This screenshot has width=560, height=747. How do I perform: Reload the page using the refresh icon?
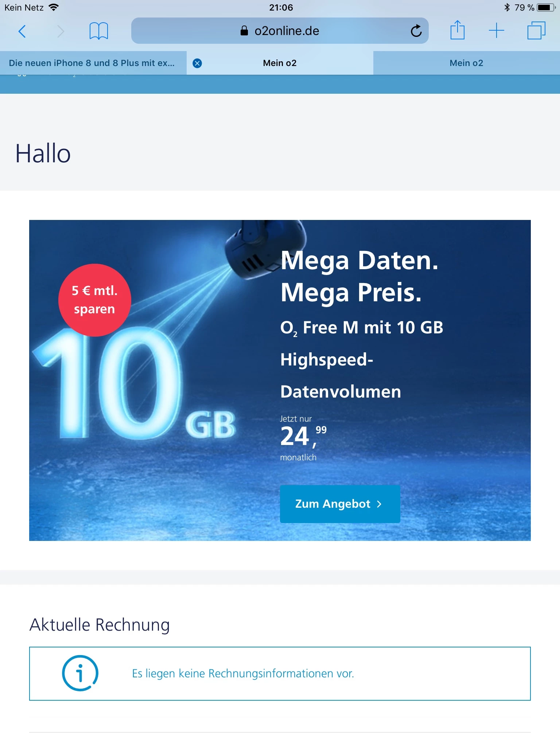(416, 31)
